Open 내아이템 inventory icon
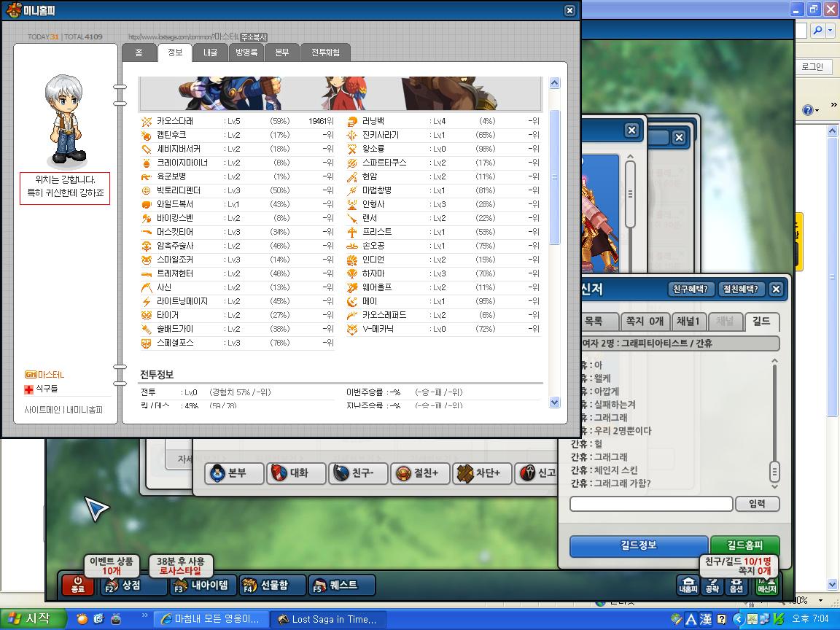 (203, 585)
